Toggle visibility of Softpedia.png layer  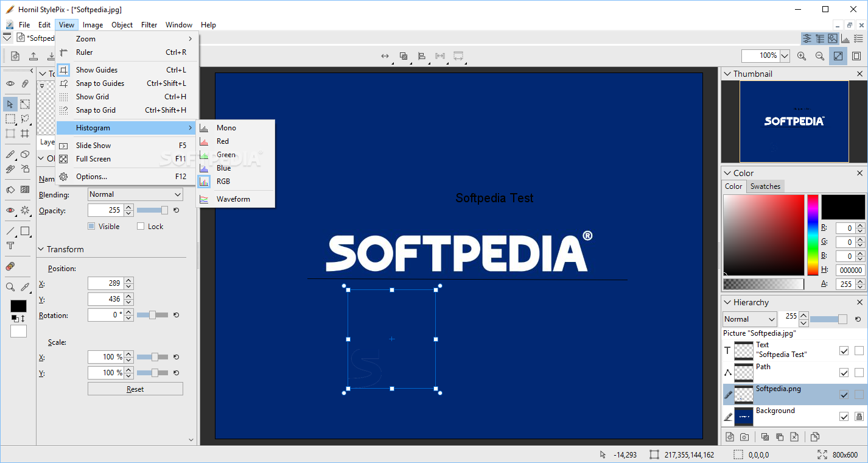(844, 395)
